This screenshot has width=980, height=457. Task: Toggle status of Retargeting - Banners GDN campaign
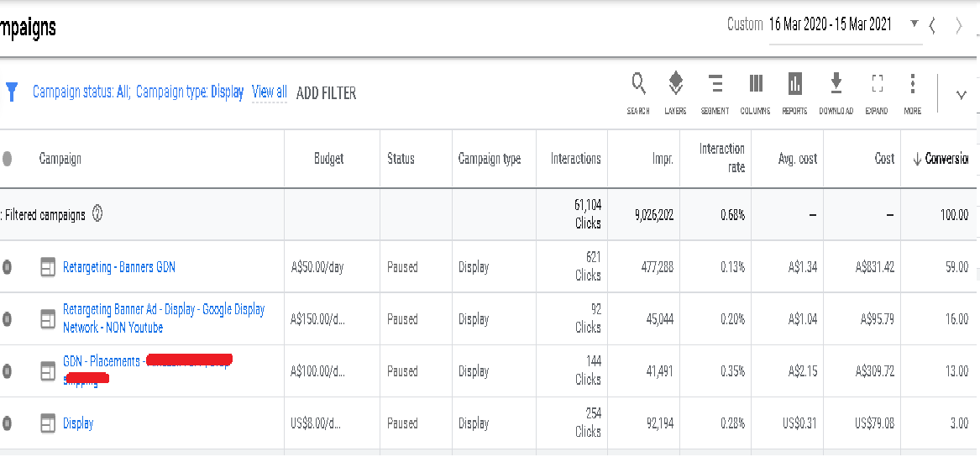(x=7, y=268)
